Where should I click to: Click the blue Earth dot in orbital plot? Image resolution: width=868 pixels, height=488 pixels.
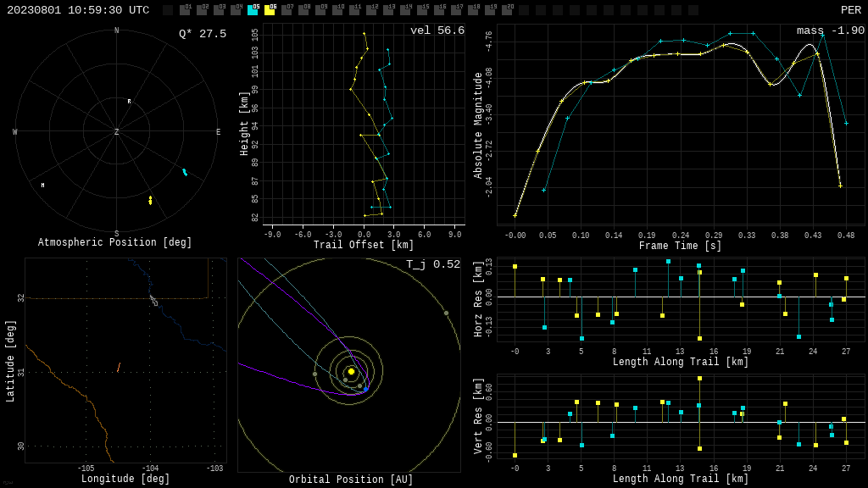coord(365,390)
